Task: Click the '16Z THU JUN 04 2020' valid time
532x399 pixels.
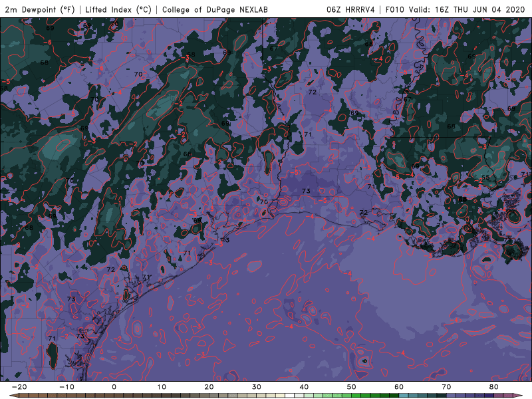Action: 479,9
